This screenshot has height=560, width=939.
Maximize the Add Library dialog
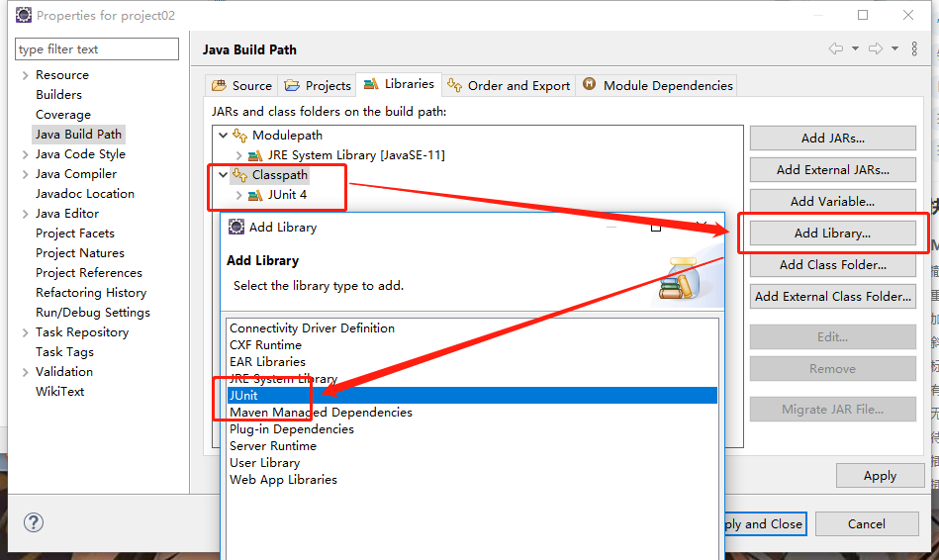(656, 227)
